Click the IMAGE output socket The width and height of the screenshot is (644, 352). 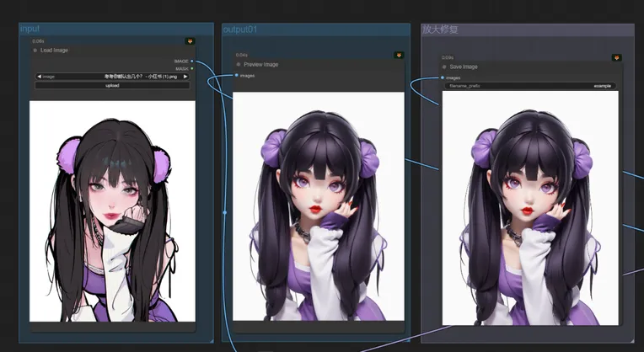[192, 61]
